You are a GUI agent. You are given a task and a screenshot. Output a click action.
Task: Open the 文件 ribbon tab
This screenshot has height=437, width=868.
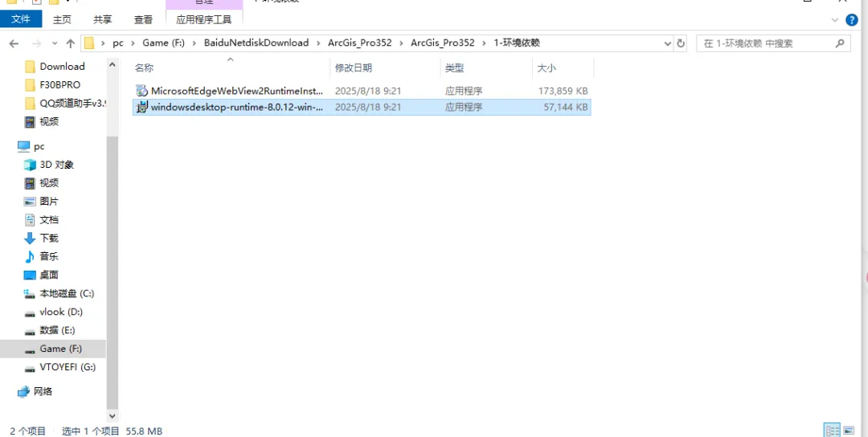pyautogui.click(x=20, y=19)
